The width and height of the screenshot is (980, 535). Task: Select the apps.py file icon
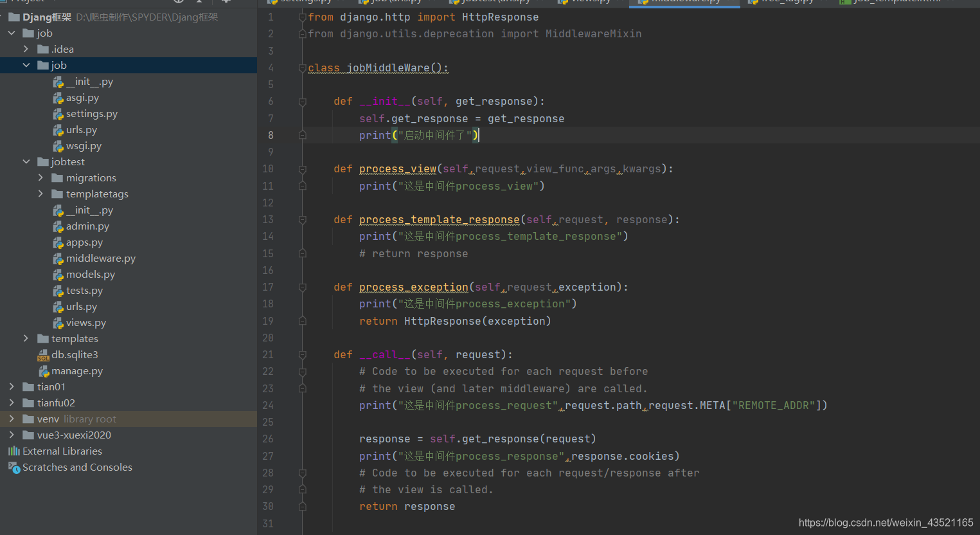click(x=58, y=242)
